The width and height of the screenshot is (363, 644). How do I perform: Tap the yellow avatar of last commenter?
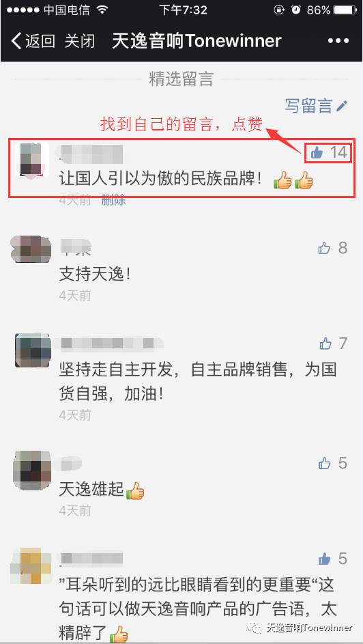(32, 566)
